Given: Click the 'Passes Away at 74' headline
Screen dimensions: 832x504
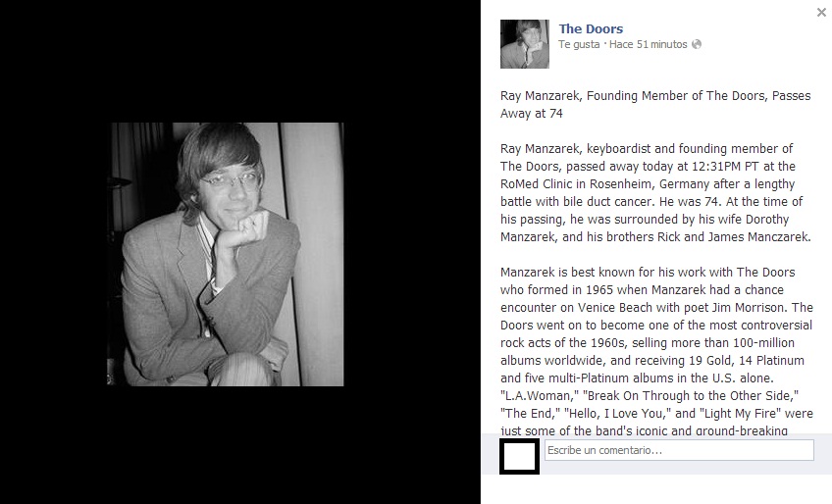Looking at the screenshot, I should point(655,105).
